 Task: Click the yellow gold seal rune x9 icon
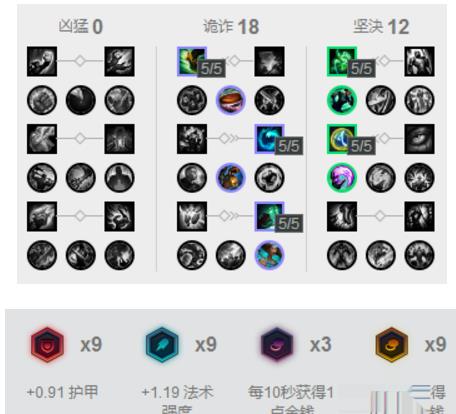392,344
